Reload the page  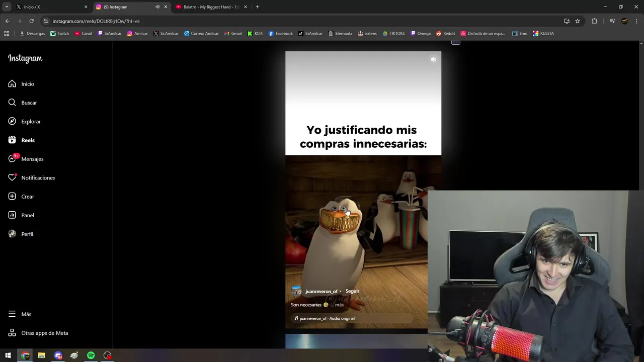pyautogui.click(x=31, y=21)
